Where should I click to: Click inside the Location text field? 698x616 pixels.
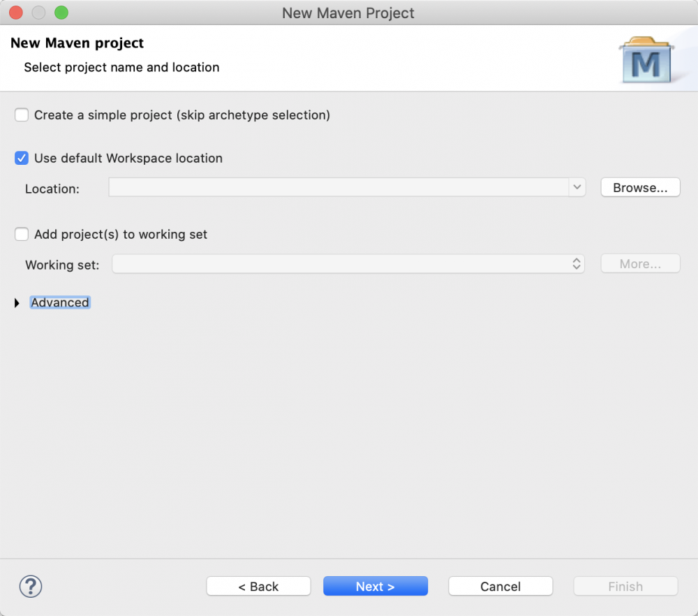pos(339,187)
